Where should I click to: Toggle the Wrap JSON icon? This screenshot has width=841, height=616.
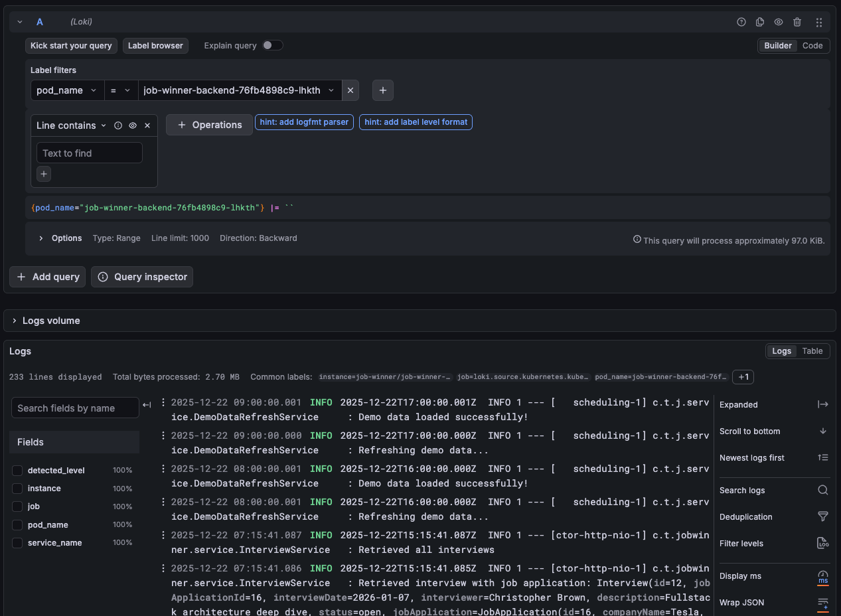[823, 602]
